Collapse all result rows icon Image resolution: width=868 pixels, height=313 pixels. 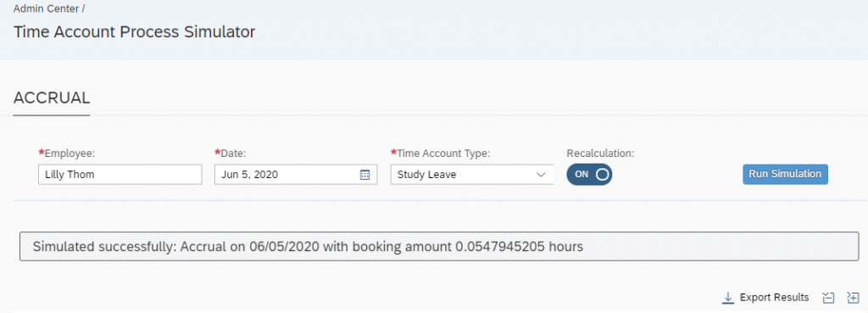(828, 298)
